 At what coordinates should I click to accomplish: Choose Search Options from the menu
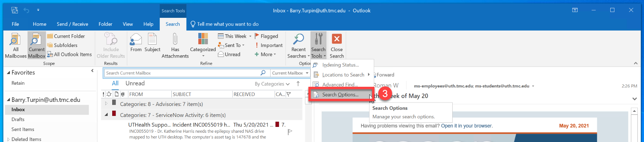(340, 95)
